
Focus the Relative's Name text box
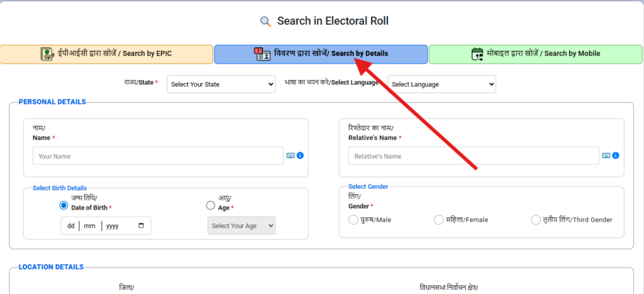click(x=473, y=156)
